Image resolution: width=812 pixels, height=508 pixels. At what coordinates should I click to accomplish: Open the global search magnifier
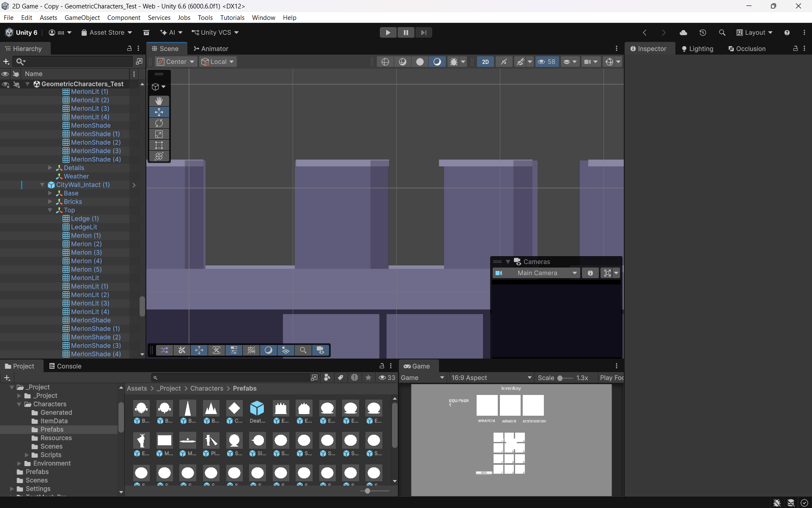click(x=722, y=33)
